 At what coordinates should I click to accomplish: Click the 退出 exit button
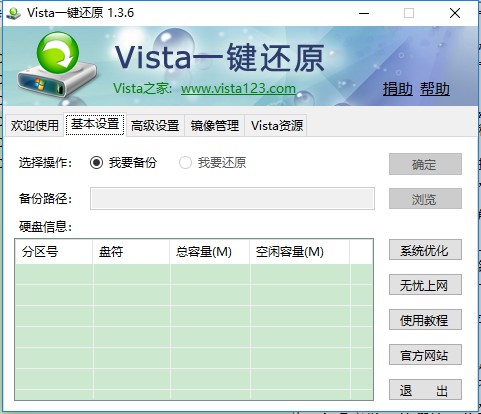(x=425, y=390)
